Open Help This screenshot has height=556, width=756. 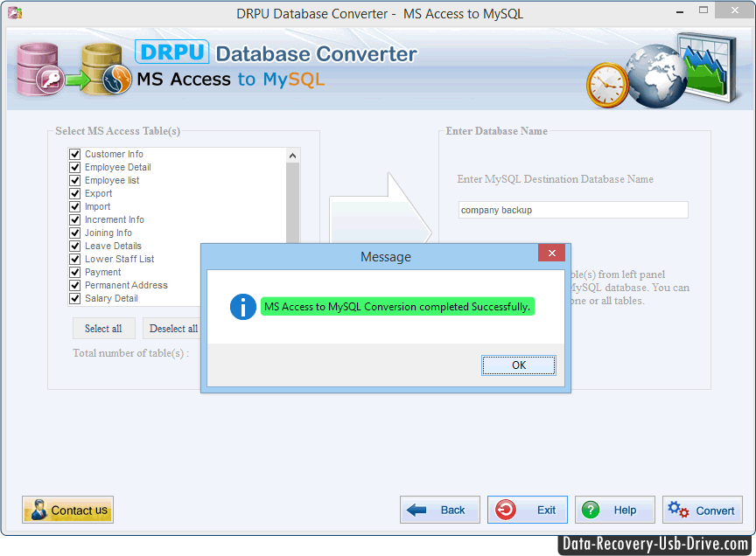(x=615, y=510)
